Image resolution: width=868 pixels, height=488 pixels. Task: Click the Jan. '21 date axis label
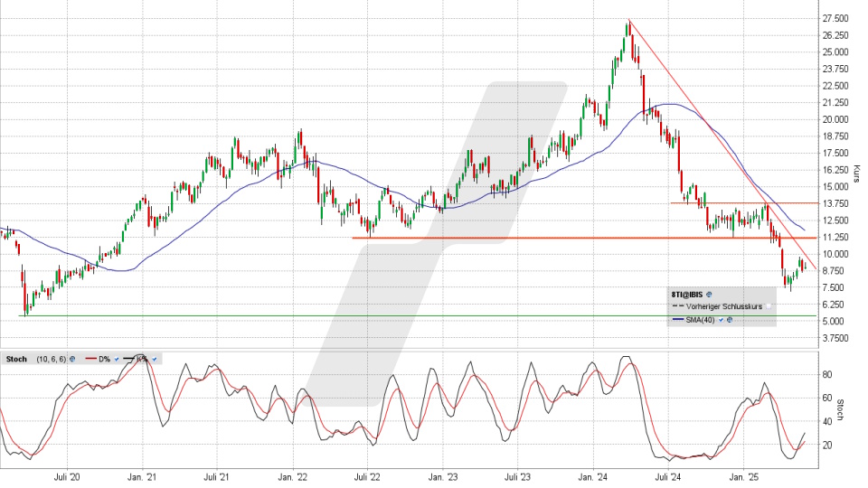[142, 477]
